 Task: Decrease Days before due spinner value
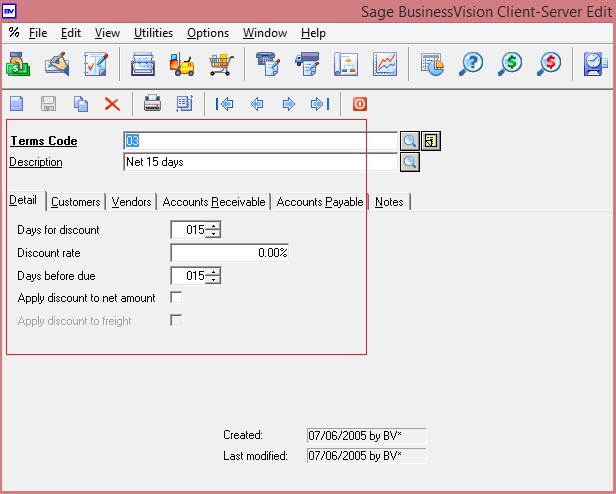(213, 280)
